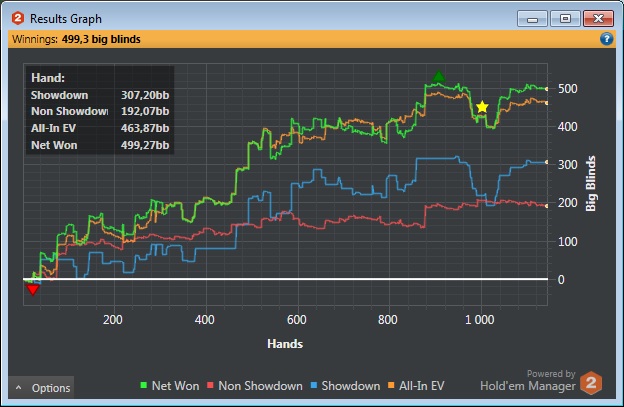The image size is (624, 407).
Task: Click the Showdown line endpoint dot
Action: pos(547,162)
